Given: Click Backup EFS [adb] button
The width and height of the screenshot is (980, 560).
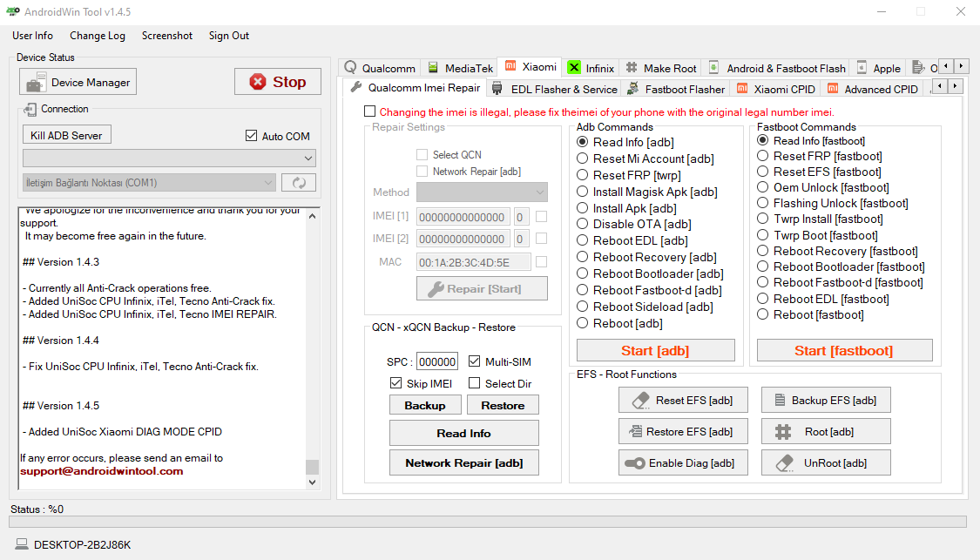Looking at the screenshot, I should [x=826, y=400].
